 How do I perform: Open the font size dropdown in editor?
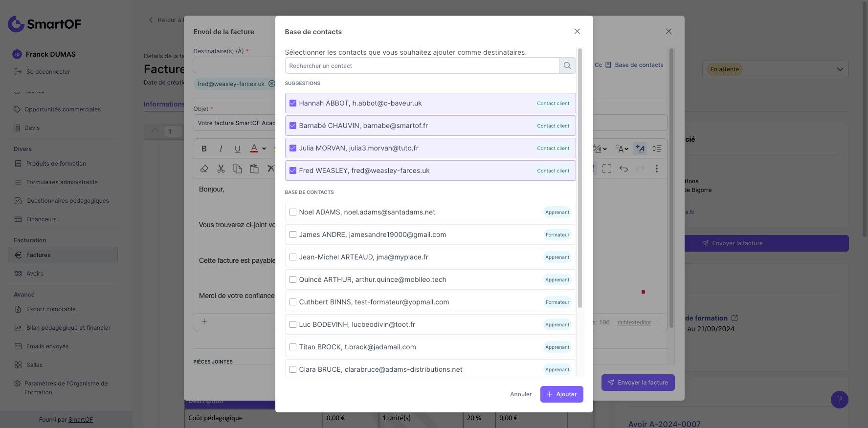[622, 149]
